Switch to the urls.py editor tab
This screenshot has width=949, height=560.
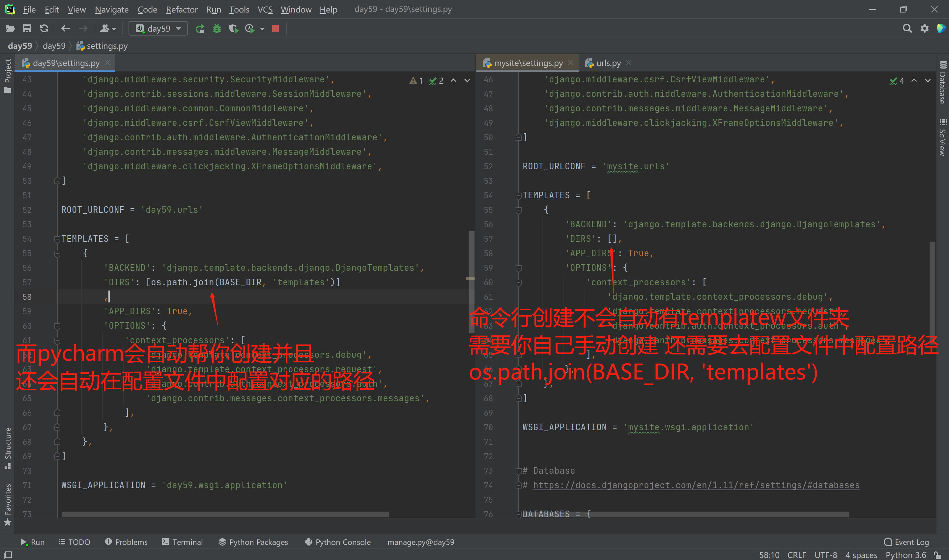(608, 63)
